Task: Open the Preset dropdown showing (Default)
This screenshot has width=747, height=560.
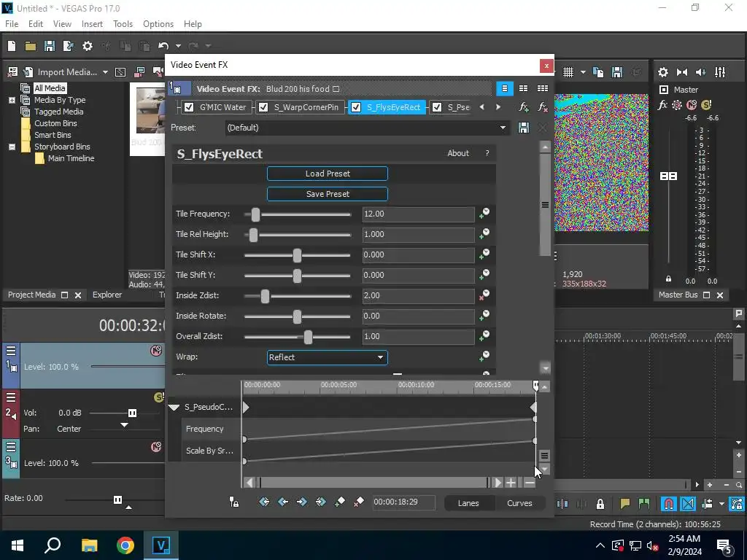Action: coord(366,128)
